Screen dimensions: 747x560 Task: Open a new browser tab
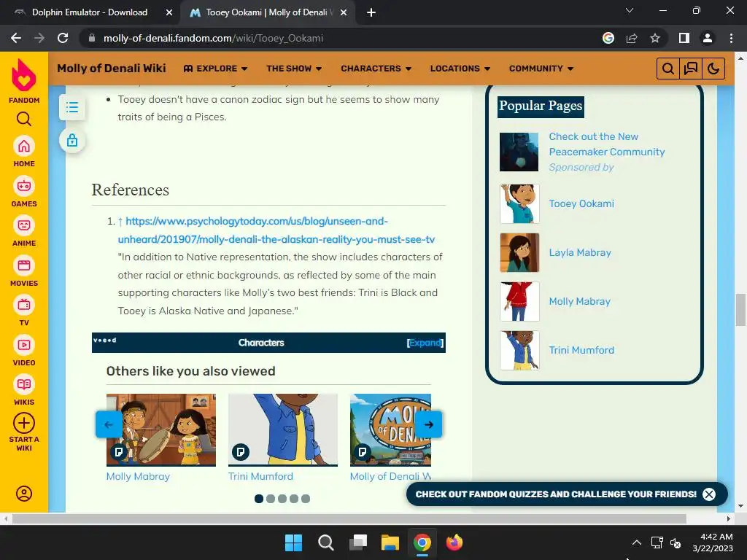click(371, 12)
